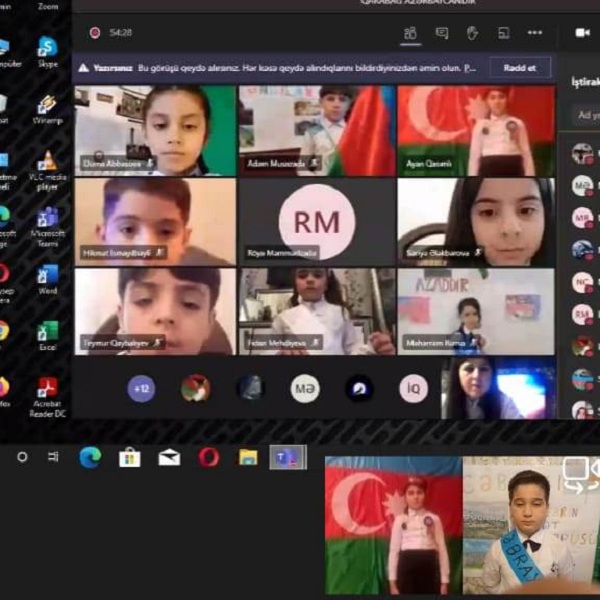The image size is (600, 600).
Task: Open Winamp desktop shortcut
Action: [47, 109]
